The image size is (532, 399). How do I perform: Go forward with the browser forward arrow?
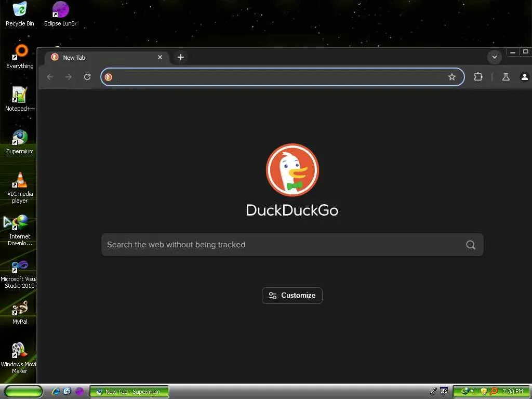tap(69, 77)
